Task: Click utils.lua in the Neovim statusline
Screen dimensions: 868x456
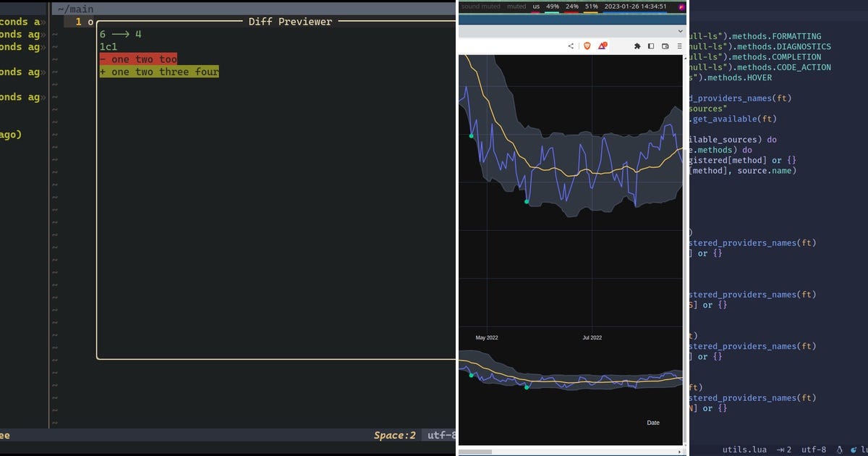Action: point(745,449)
